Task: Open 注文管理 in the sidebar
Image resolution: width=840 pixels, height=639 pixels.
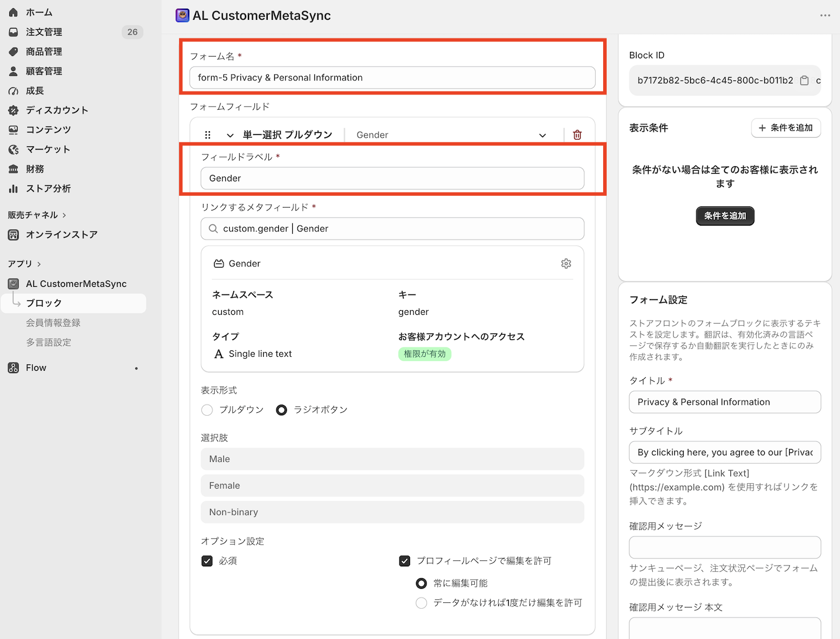Action: 44,32
